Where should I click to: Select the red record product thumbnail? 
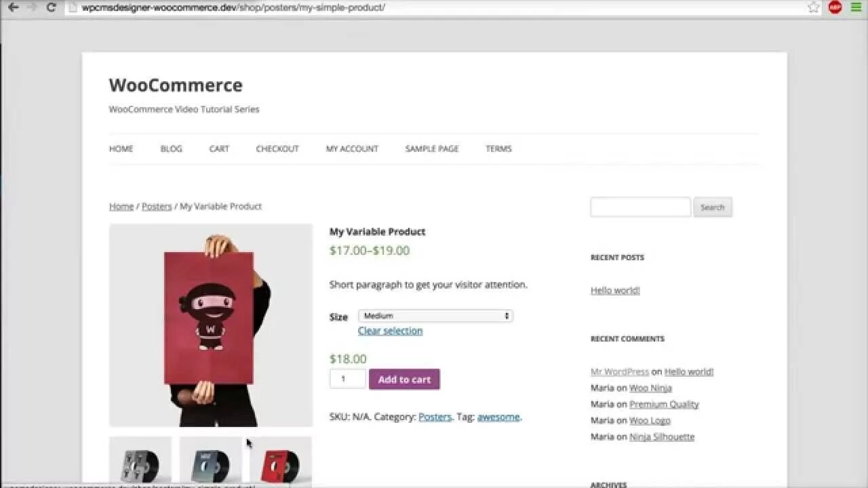[281, 460]
